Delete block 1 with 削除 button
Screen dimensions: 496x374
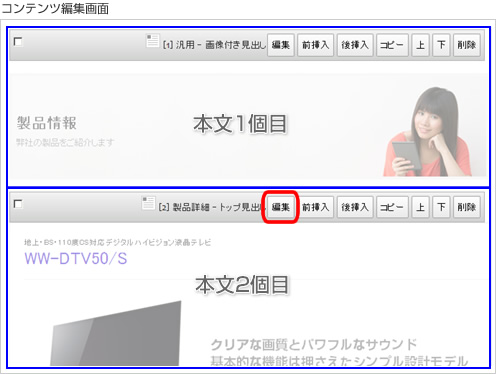(467, 45)
